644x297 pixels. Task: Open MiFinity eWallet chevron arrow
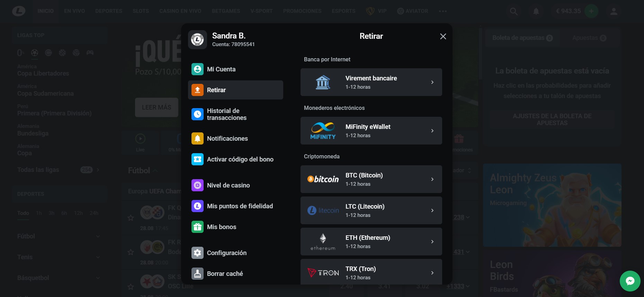432,131
